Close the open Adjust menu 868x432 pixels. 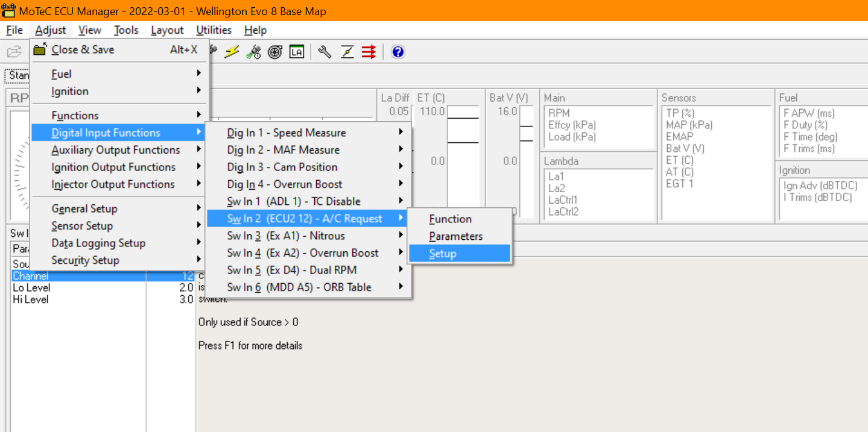click(x=51, y=30)
